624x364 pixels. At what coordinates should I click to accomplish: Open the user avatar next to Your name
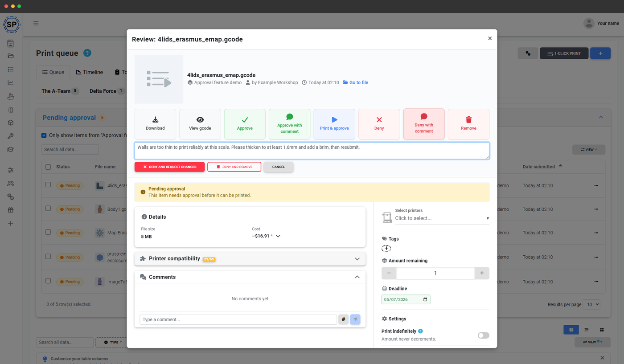(x=589, y=23)
